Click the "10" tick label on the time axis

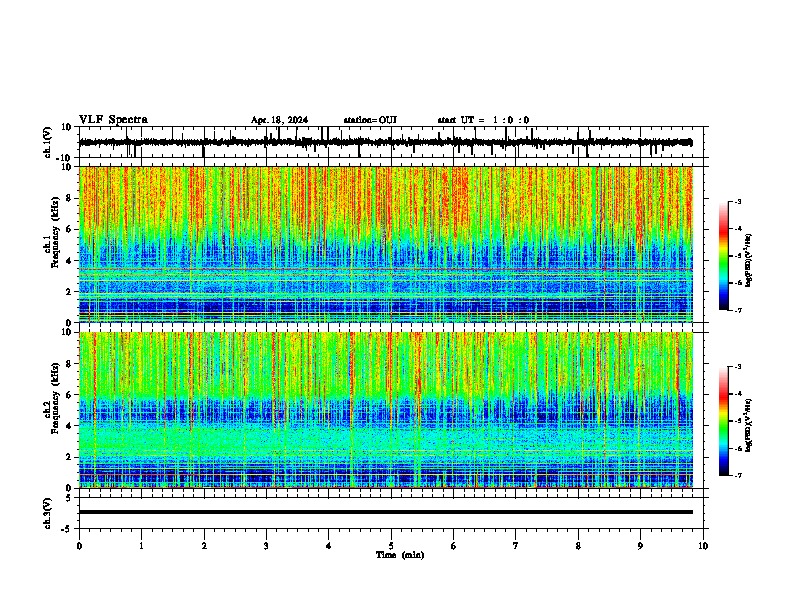[x=703, y=546]
